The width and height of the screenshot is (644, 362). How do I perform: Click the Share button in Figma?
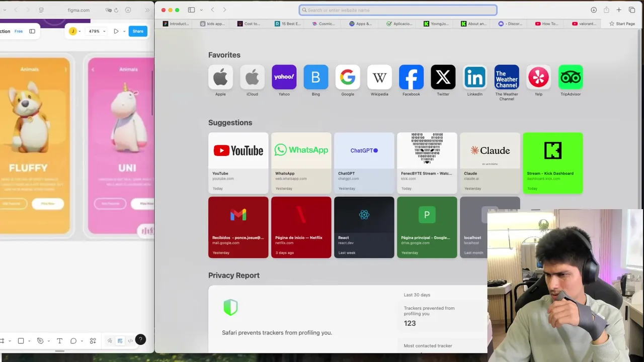tap(138, 31)
